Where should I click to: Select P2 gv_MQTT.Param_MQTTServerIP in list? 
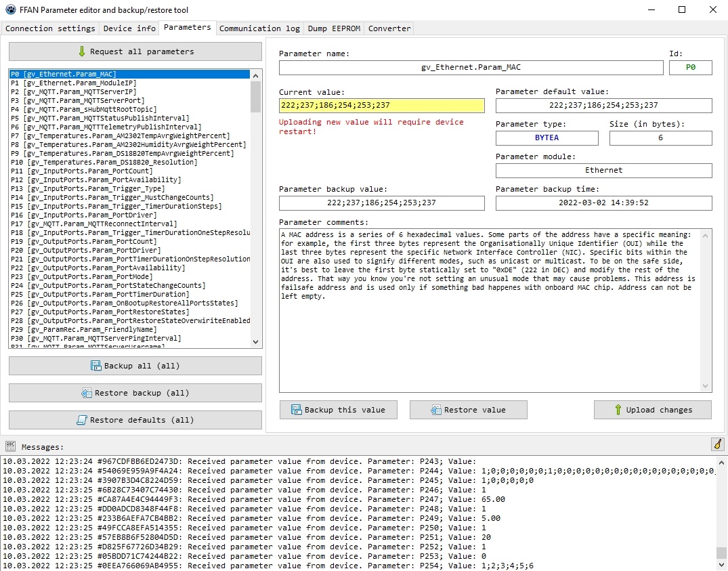coord(73,91)
